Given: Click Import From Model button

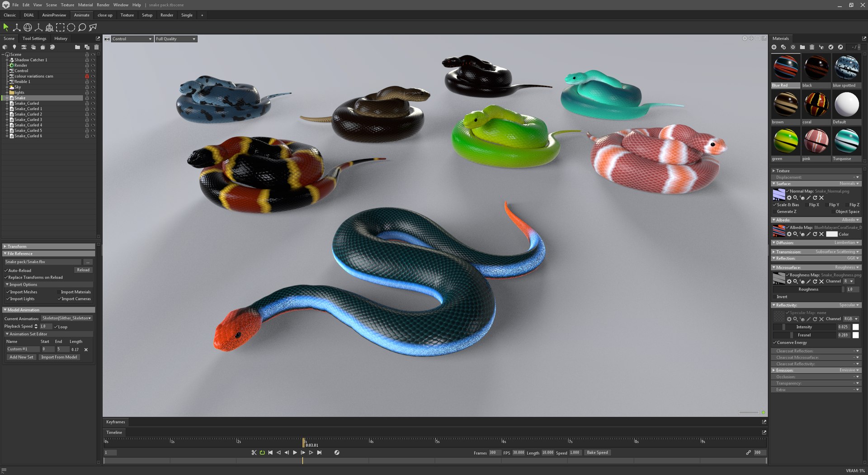Looking at the screenshot, I should (x=59, y=357).
